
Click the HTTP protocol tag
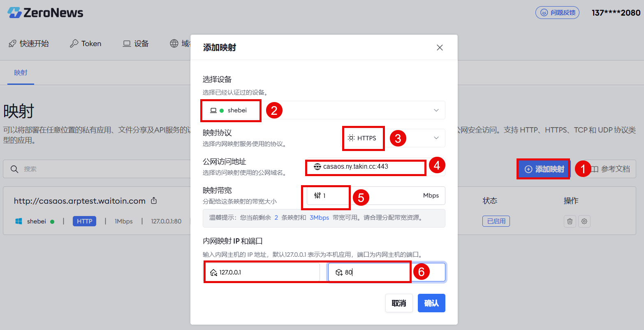pyautogui.click(x=84, y=221)
